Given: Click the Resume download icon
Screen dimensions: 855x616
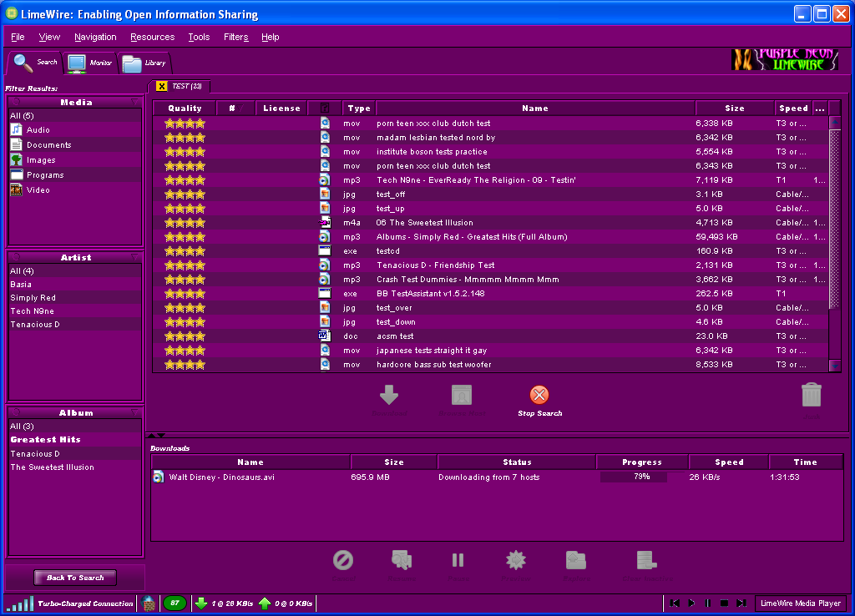Looking at the screenshot, I should tap(402, 560).
